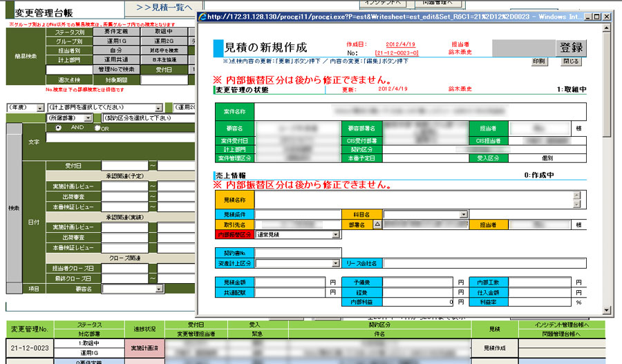Open the (所属部署) dropdown

(x=88, y=118)
